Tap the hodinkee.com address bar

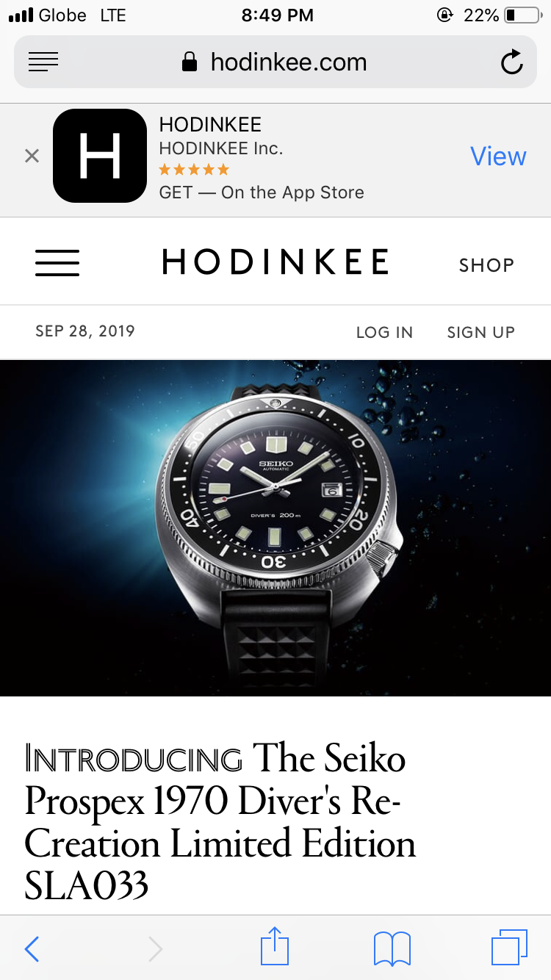275,62
